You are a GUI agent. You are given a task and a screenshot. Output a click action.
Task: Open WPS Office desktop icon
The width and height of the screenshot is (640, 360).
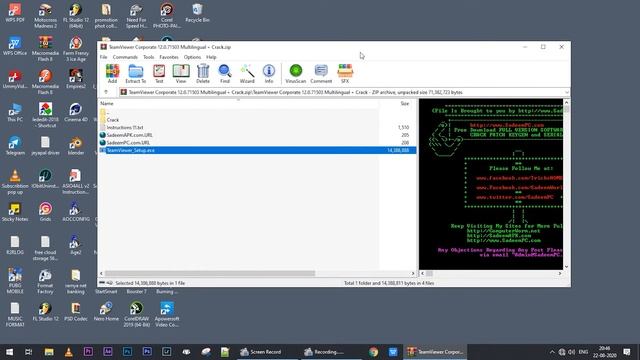[15, 46]
